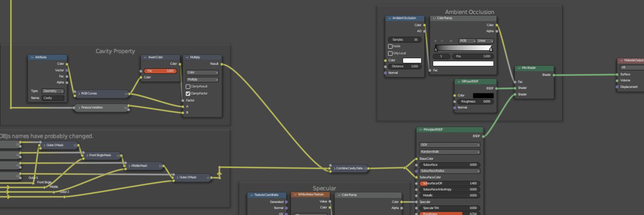The height and width of the screenshot is (215, 644).
Task: Remove a color stop with the minus button
Action: point(442,41)
